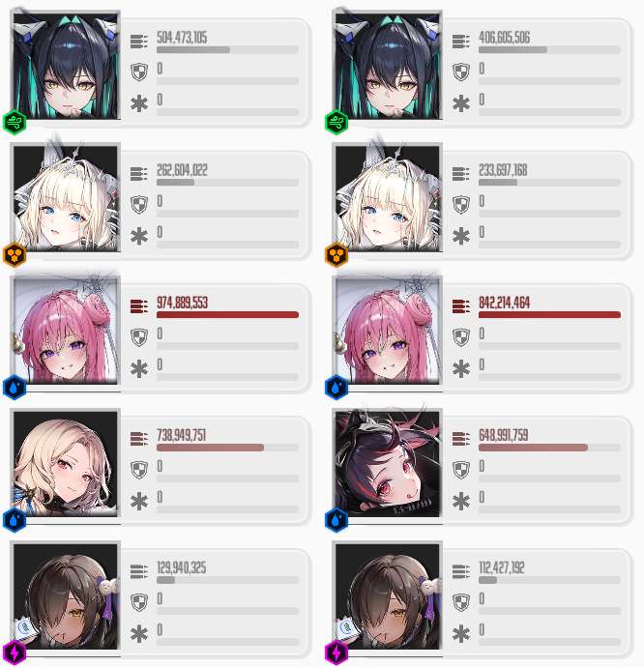Click the damage value 233,697,168
The width and height of the screenshot is (644, 667).
503,170
